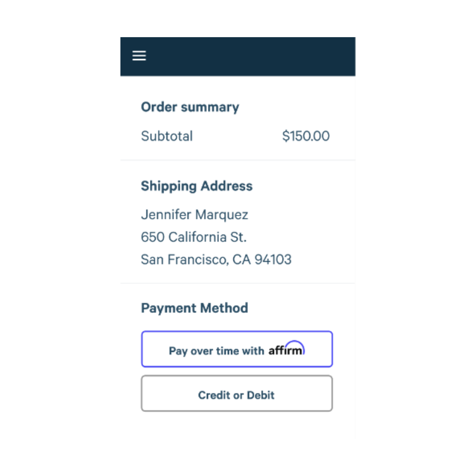Tap the menu icon in the header bar
Screen dimensions: 476x476
pos(139,55)
